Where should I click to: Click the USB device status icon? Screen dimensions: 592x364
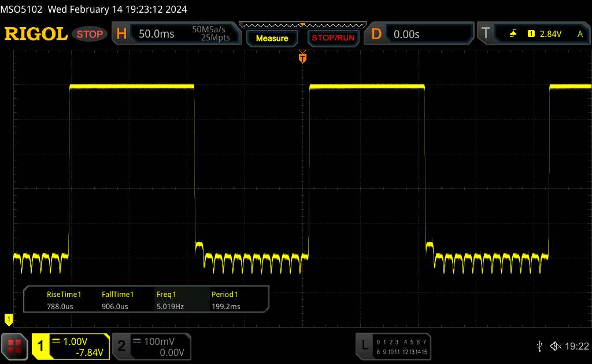click(540, 346)
